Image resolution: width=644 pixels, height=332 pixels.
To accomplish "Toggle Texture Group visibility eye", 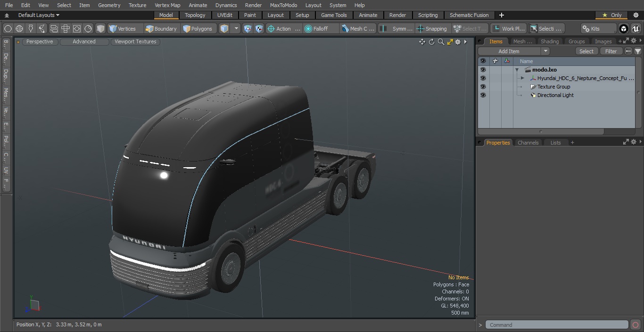I will (x=483, y=87).
